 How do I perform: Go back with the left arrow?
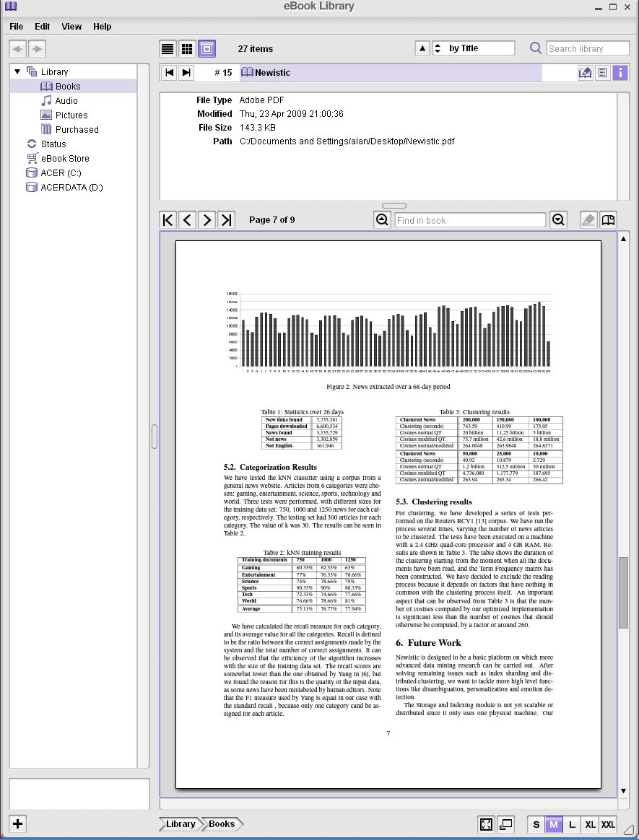click(18, 49)
